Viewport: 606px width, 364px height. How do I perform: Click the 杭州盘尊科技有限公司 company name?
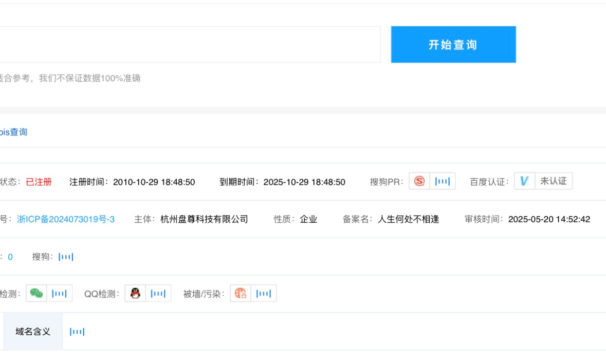(x=204, y=219)
